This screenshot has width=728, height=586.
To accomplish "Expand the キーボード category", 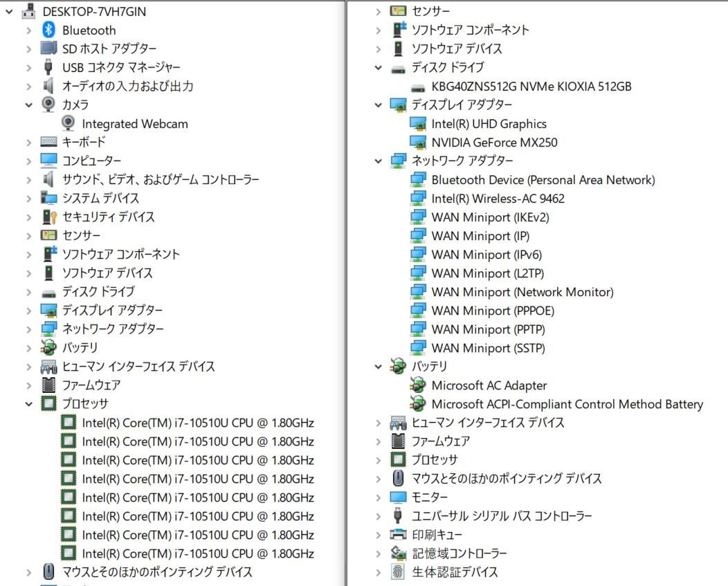I will [29, 142].
